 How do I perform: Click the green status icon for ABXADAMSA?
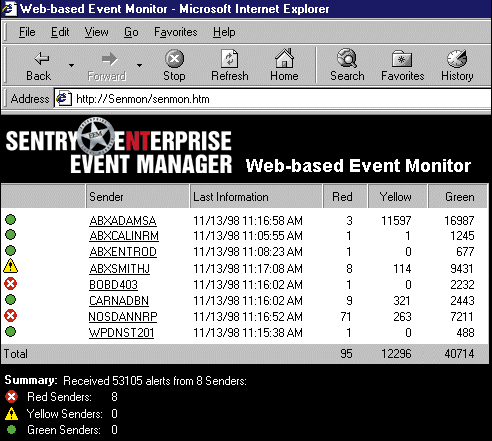10,220
